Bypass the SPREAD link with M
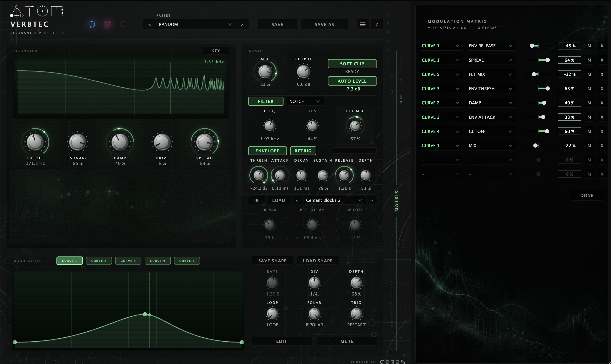Viewport: 611px width, 364px height. pos(589,60)
